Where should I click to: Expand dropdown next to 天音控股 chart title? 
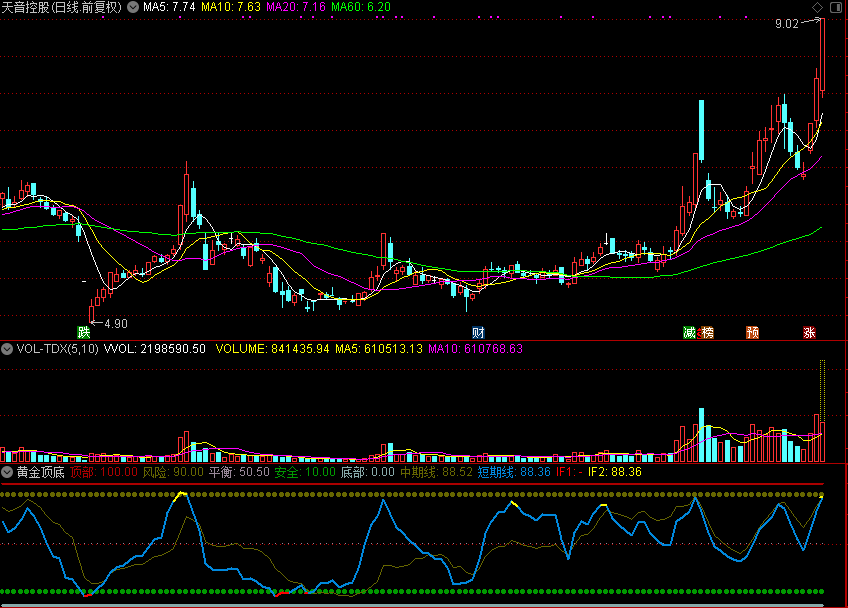[133, 7]
